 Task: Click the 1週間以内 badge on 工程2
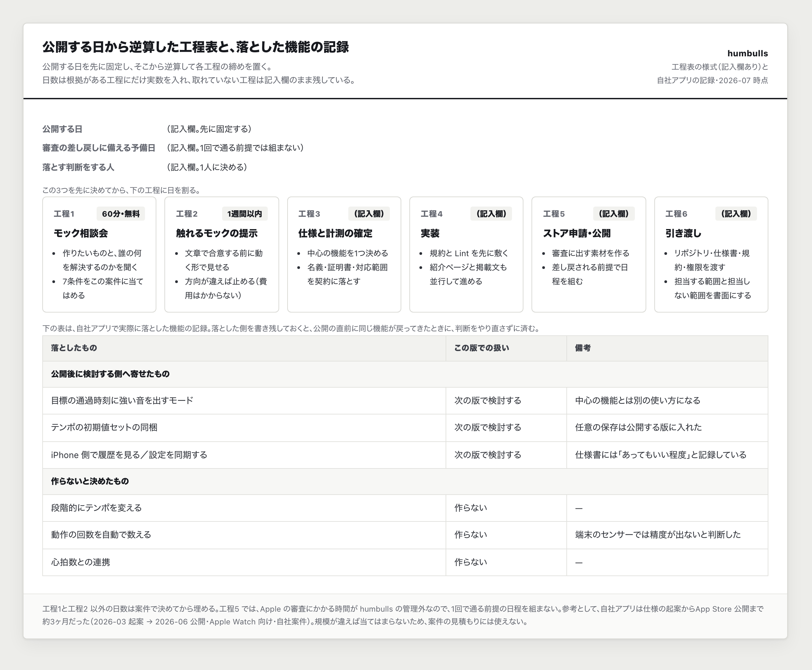tap(245, 214)
